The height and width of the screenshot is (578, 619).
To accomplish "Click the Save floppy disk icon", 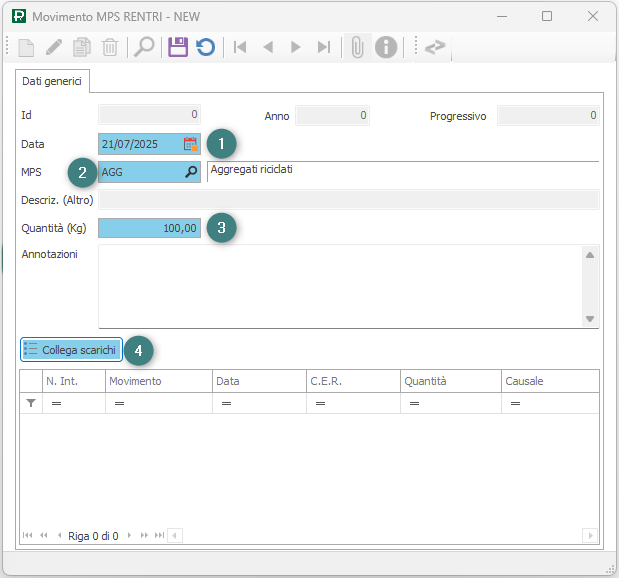I will click(178, 47).
